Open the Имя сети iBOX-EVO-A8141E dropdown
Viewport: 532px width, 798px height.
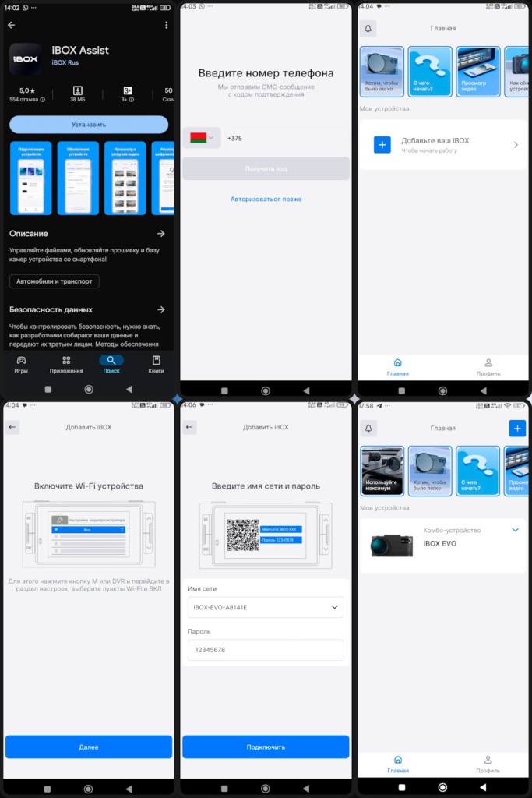tap(266, 607)
